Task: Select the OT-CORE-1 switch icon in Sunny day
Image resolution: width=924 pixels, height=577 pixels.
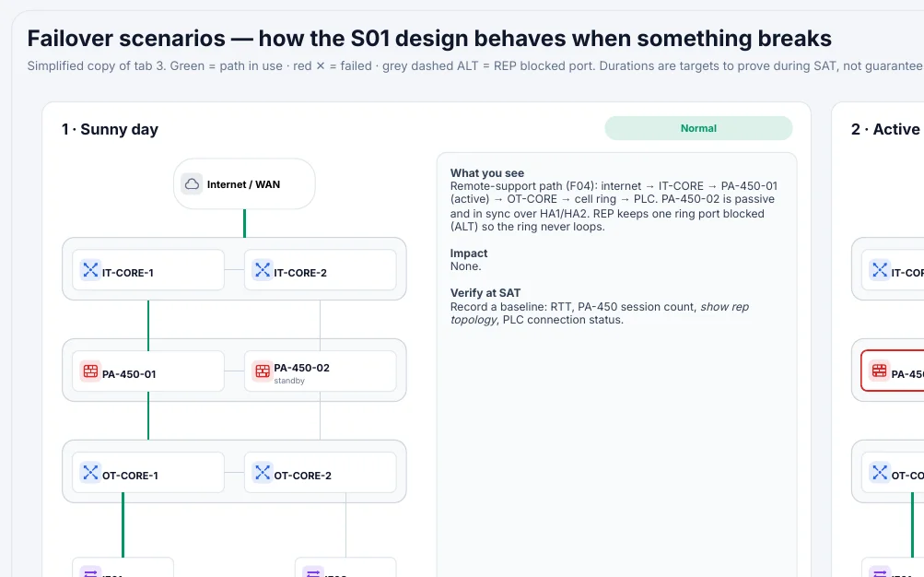Action: pos(90,473)
